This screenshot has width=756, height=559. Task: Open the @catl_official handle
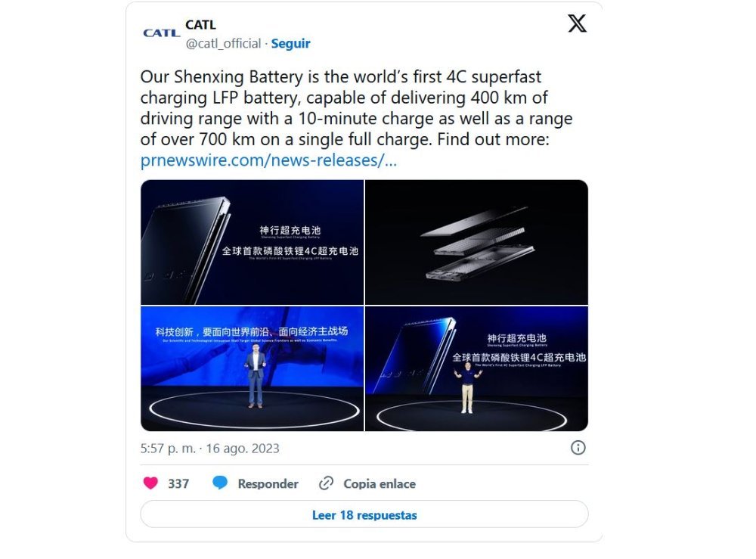pos(223,43)
